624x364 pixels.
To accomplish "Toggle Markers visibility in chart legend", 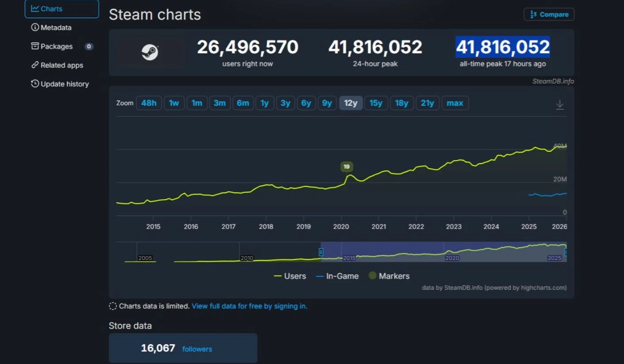I will point(389,276).
